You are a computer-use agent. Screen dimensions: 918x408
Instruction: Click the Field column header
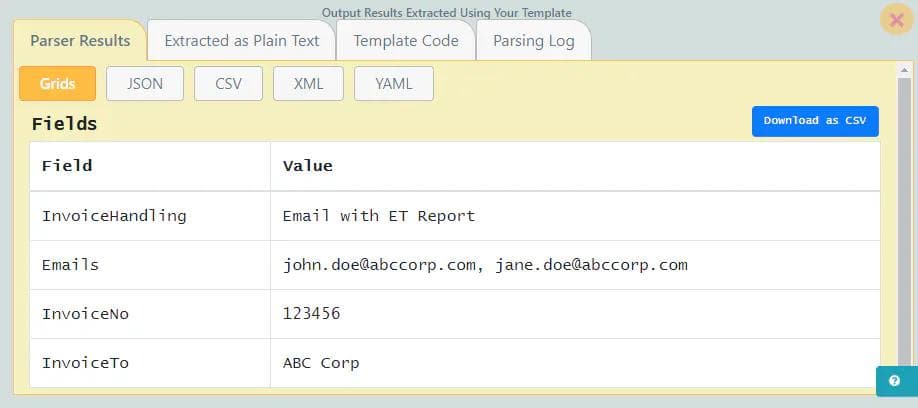[67, 166]
